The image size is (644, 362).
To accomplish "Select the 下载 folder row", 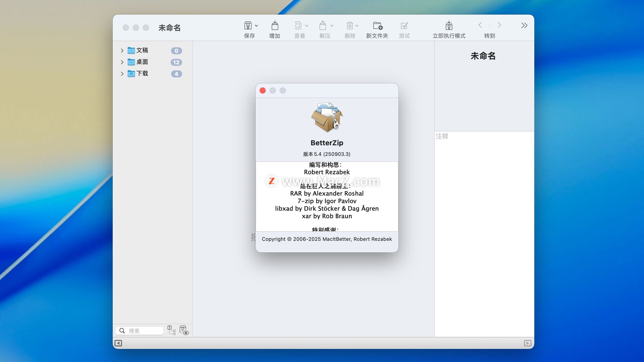I will [152, 74].
